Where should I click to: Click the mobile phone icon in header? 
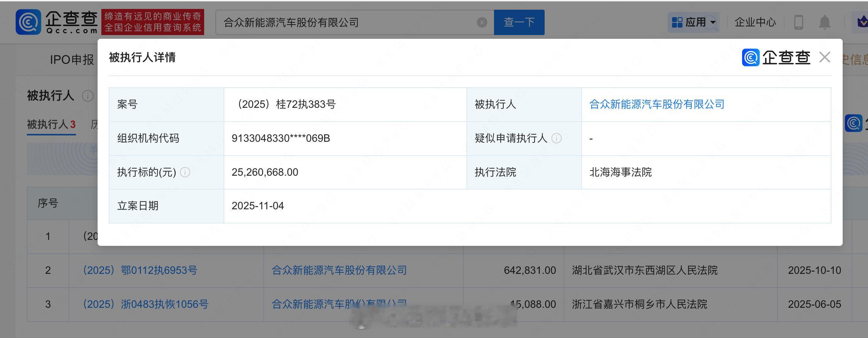pyautogui.click(x=798, y=22)
